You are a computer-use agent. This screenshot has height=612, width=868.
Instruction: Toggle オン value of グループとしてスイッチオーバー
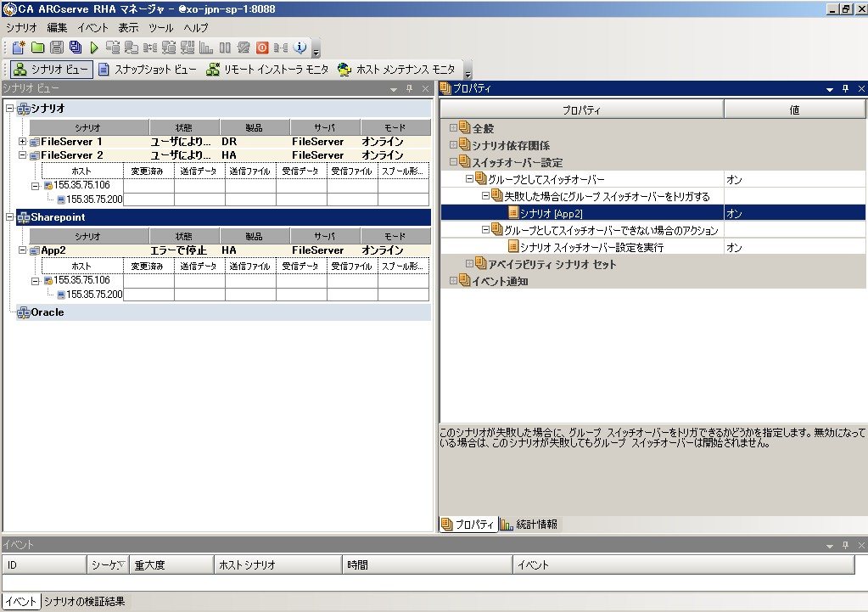(794, 179)
